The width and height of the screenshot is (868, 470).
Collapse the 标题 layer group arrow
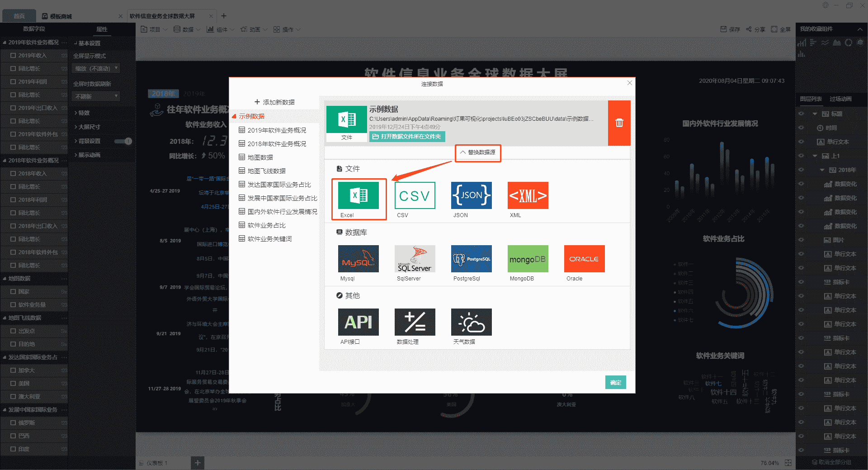pyautogui.click(x=815, y=114)
